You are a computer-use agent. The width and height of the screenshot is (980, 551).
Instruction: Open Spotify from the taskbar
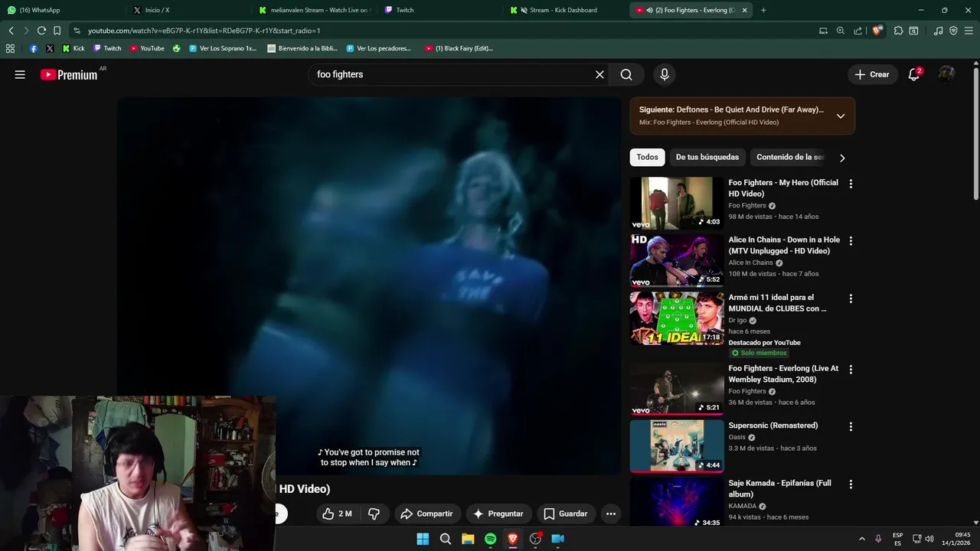[490, 539]
